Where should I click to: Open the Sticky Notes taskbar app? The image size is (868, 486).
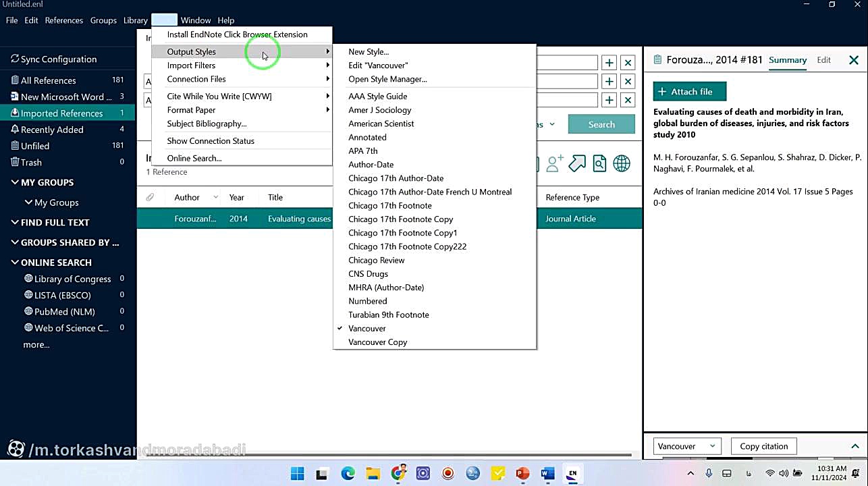[x=497, y=474]
